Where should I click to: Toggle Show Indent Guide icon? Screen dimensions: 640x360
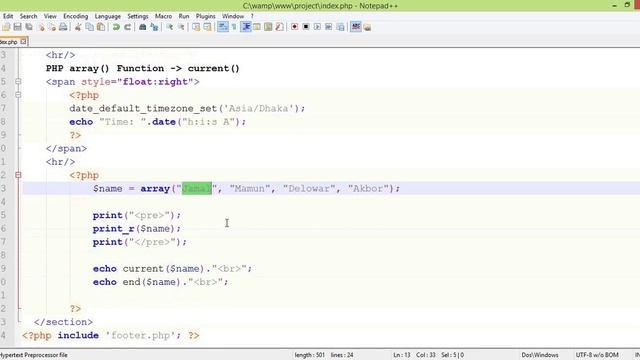246,27
